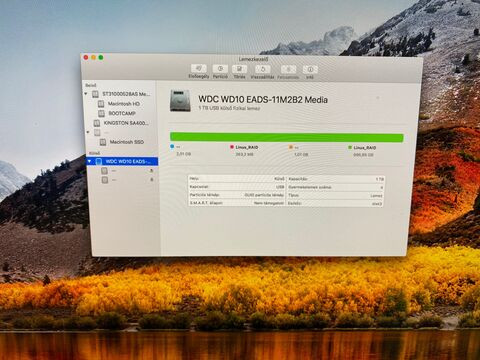The width and height of the screenshot is (480, 360).
Task: Click the 'Gyermekelemek száma' row
Action: tap(336, 187)
